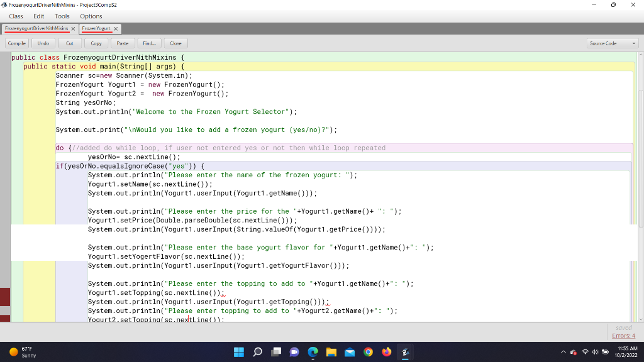The height and width of the screenshot is (362, 644).
Task: Click the Paste button
Action: click(123, 43)
